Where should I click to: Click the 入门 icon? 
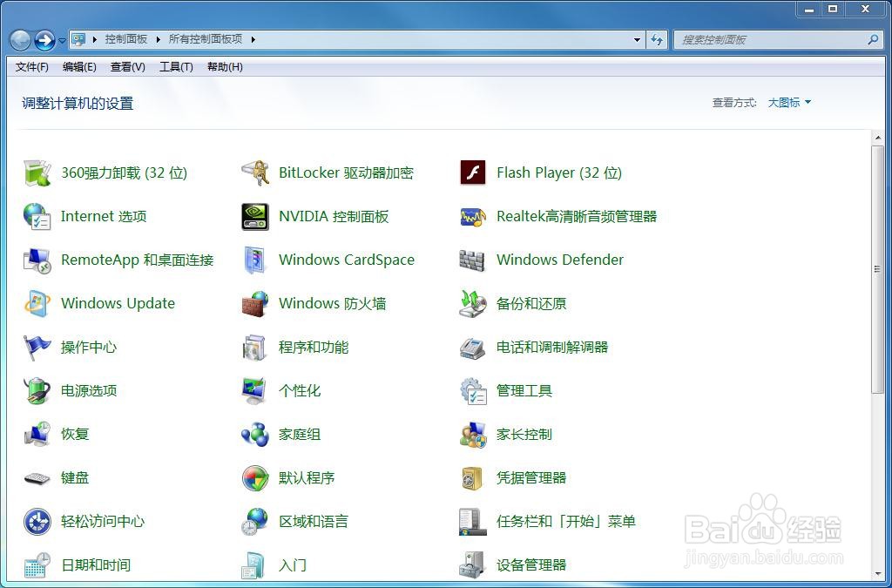(x=253, y=565)
